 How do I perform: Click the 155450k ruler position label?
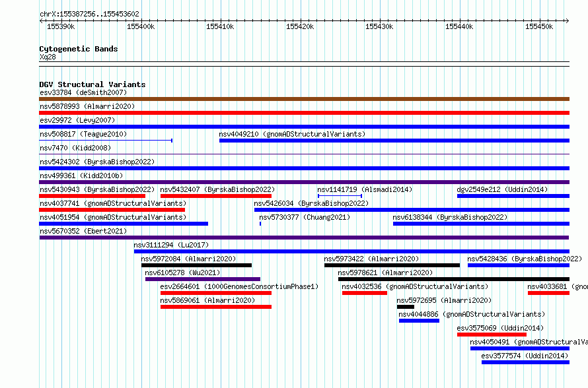click(539, 26)
